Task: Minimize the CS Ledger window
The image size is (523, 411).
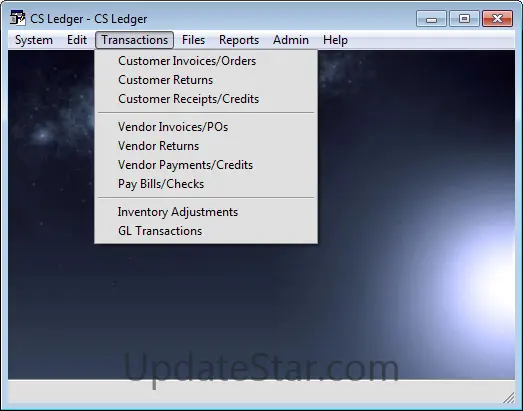Action: (x=431, y=18)
